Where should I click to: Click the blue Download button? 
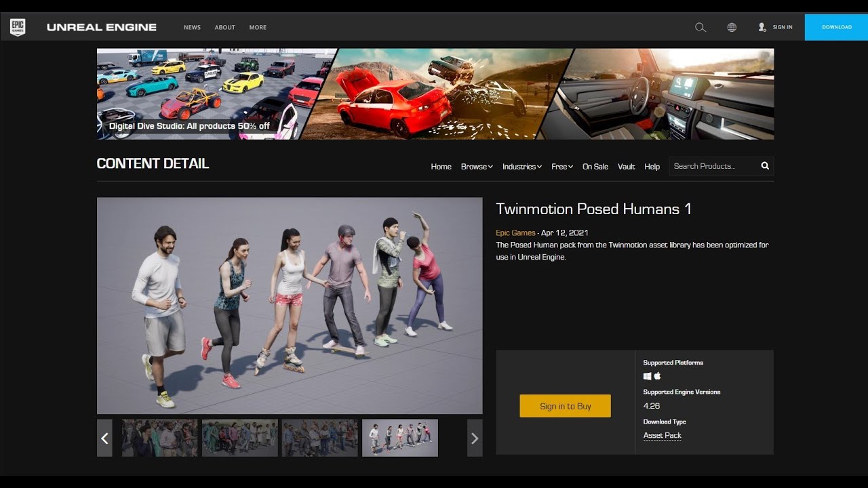click(837, 27)
